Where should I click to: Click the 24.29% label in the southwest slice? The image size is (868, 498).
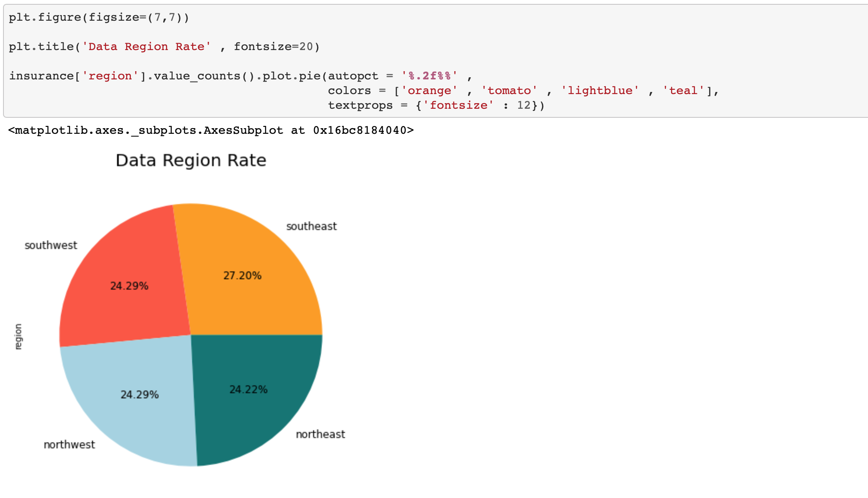(129, 286)
